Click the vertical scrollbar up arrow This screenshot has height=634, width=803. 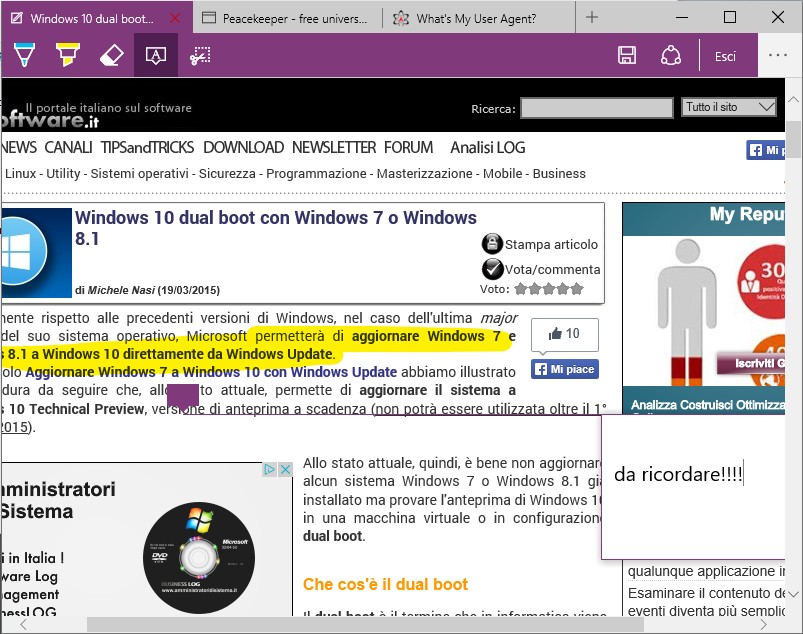point(793,100)
